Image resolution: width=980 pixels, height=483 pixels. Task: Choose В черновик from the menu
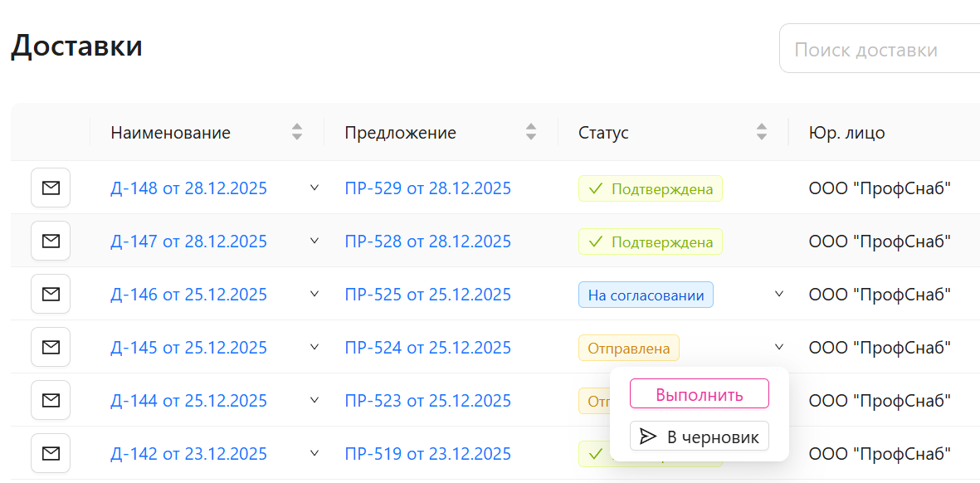pyautogui.click(x=699, y=436)
